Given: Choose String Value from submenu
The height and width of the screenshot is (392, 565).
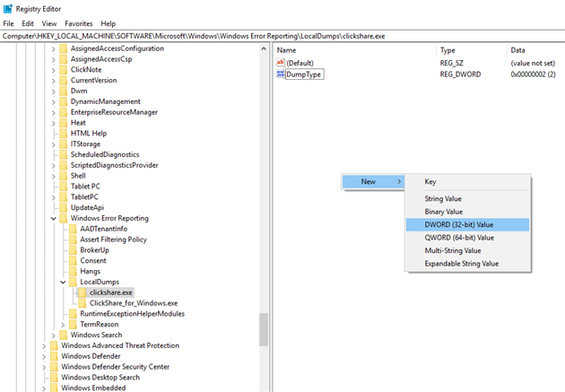Looking at the screenshot, I should [467, 198].
